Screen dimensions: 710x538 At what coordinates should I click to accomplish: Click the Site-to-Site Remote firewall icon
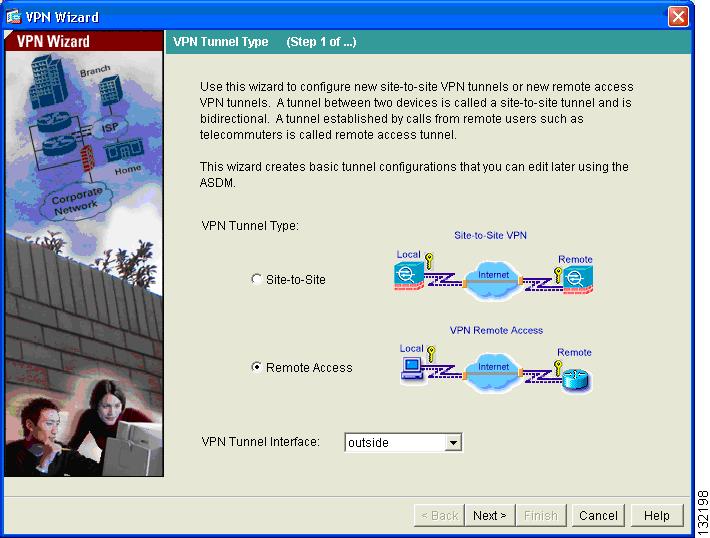578,279
